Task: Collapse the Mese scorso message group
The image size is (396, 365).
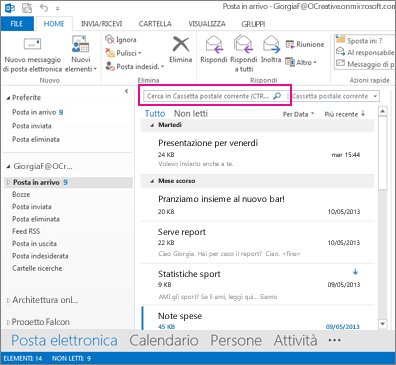Action: 152,181
